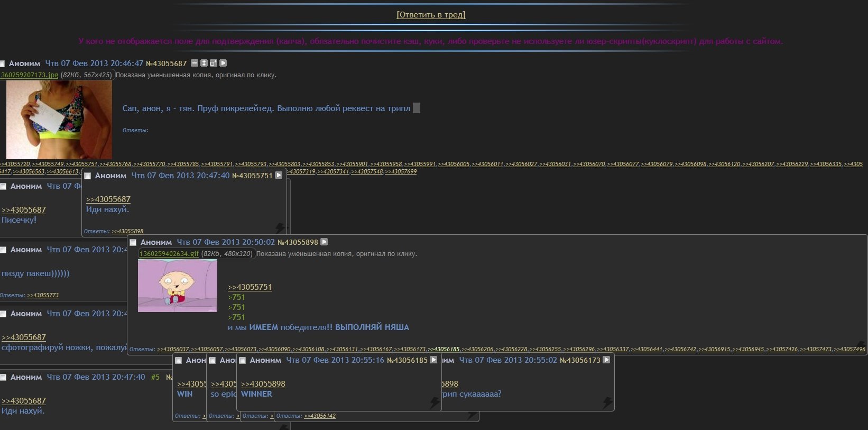
Task: Select the checkbox of post #5
Action: 3,378
